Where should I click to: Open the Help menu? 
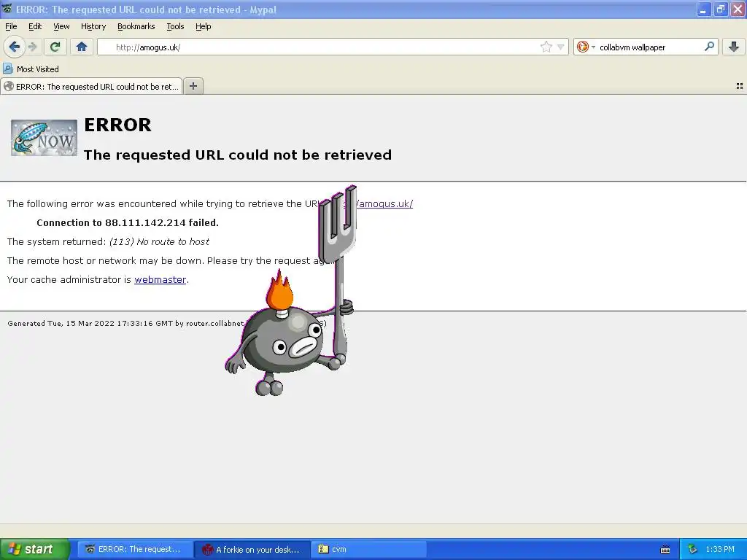pyautogui.click(x=203, y=26)
